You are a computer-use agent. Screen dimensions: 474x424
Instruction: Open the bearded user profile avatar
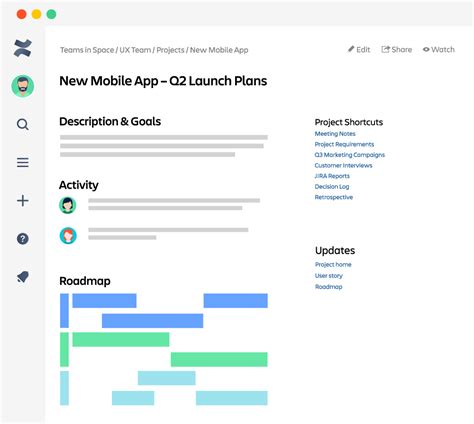click(23, 86)
